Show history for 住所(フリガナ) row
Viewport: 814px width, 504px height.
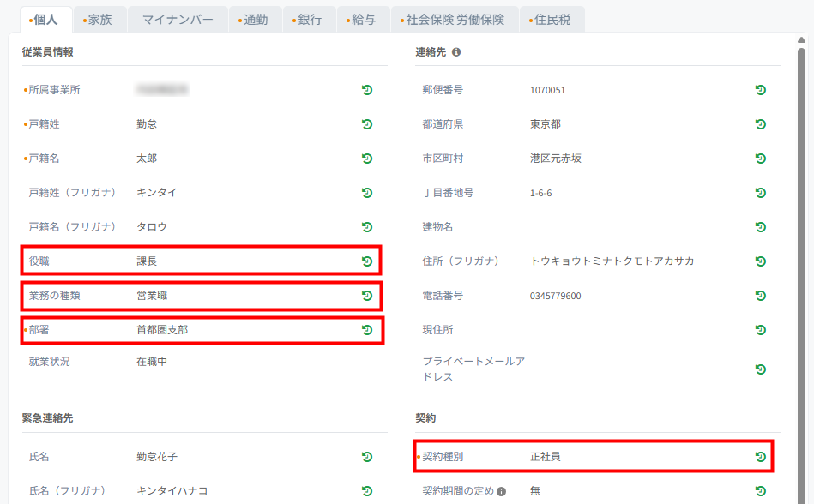761,261
